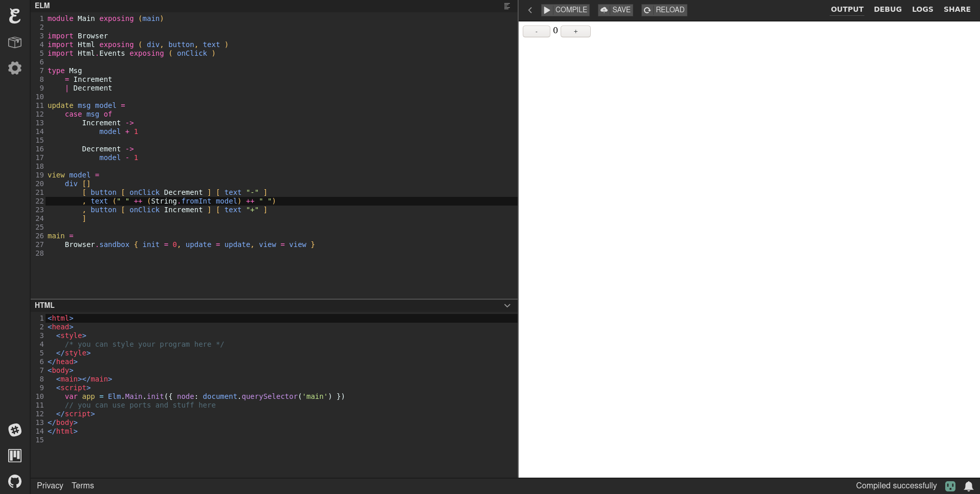Open the settings gear icon

(x=15, y=68)
